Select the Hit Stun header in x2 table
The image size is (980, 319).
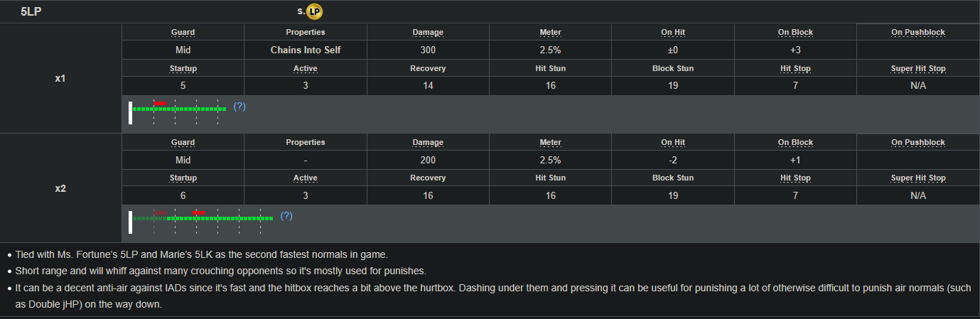pyautogui.click(x=550, y=178)
